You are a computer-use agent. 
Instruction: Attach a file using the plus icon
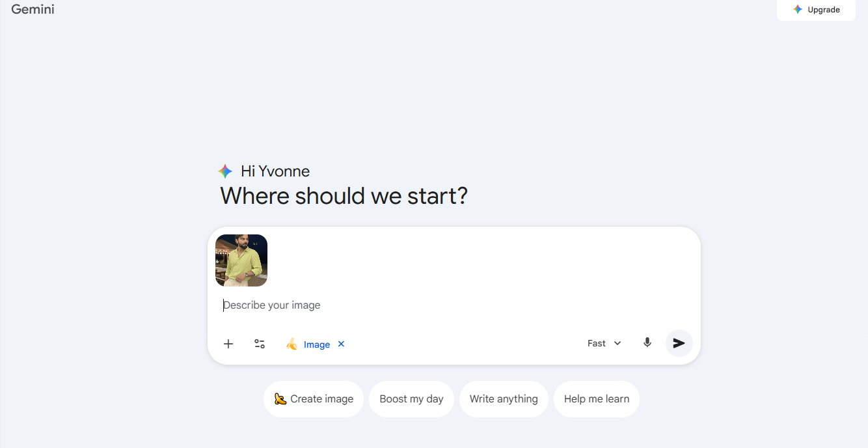point(228,343)
